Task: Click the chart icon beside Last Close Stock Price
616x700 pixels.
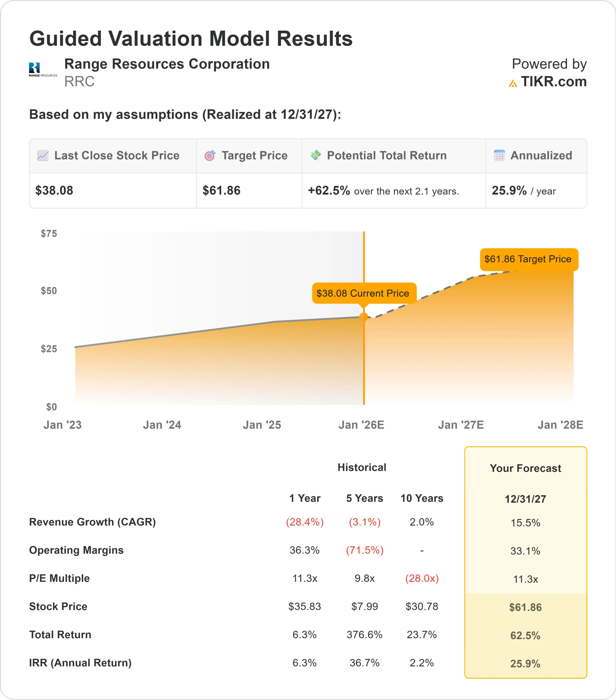Action: click(x=42, y=155)
